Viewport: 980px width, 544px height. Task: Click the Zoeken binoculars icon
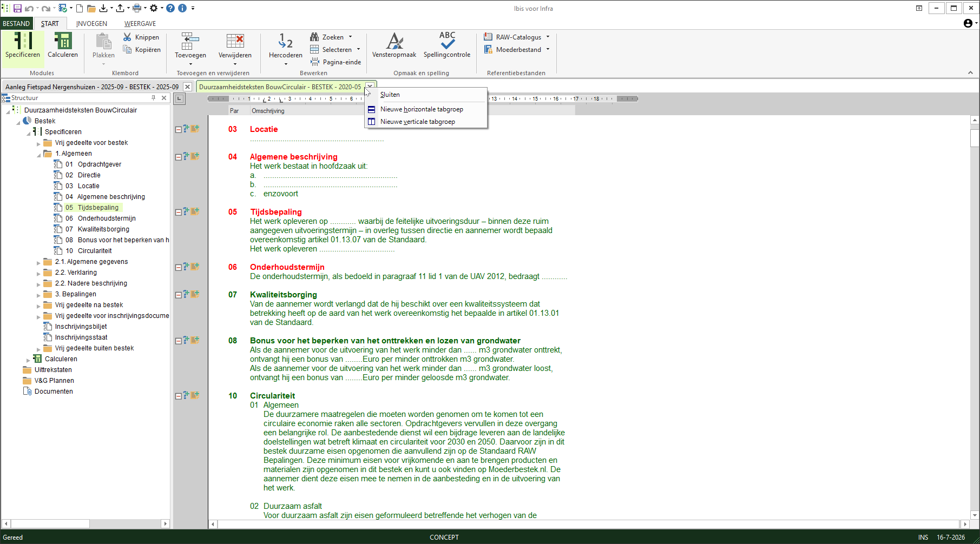coord(314,37)
